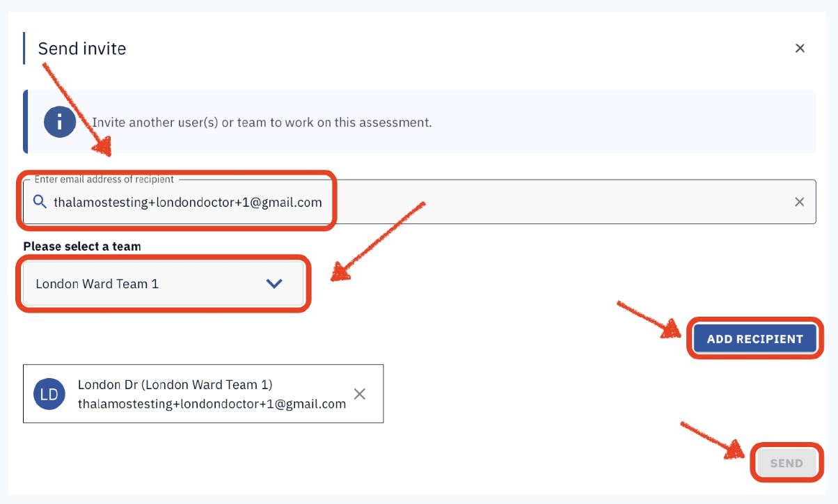838x504 pixels.
Task: Click the magnifier icon in email field
Action: click(40, 202)
